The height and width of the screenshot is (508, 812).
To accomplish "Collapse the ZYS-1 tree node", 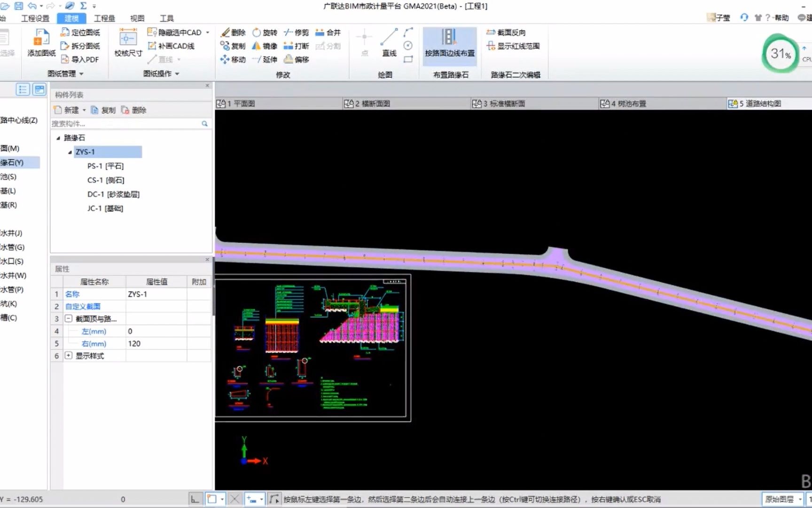I will (70, 152).
